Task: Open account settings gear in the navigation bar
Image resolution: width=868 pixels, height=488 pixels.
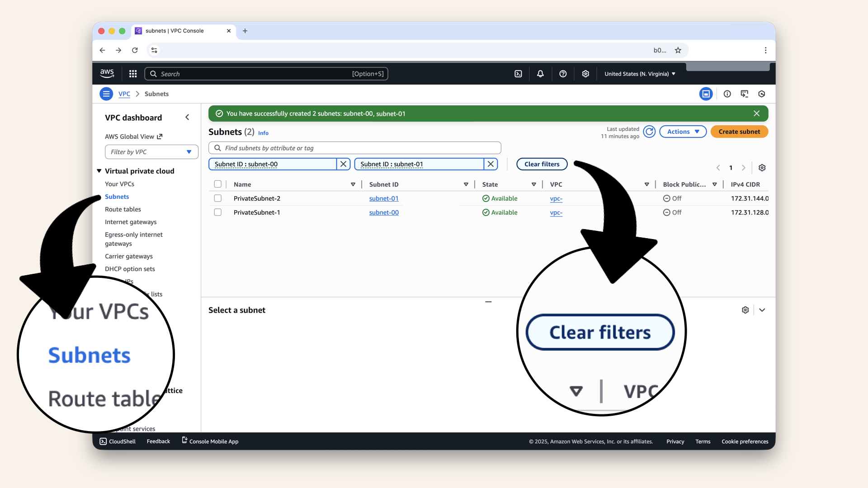Action: pos(585,74)
